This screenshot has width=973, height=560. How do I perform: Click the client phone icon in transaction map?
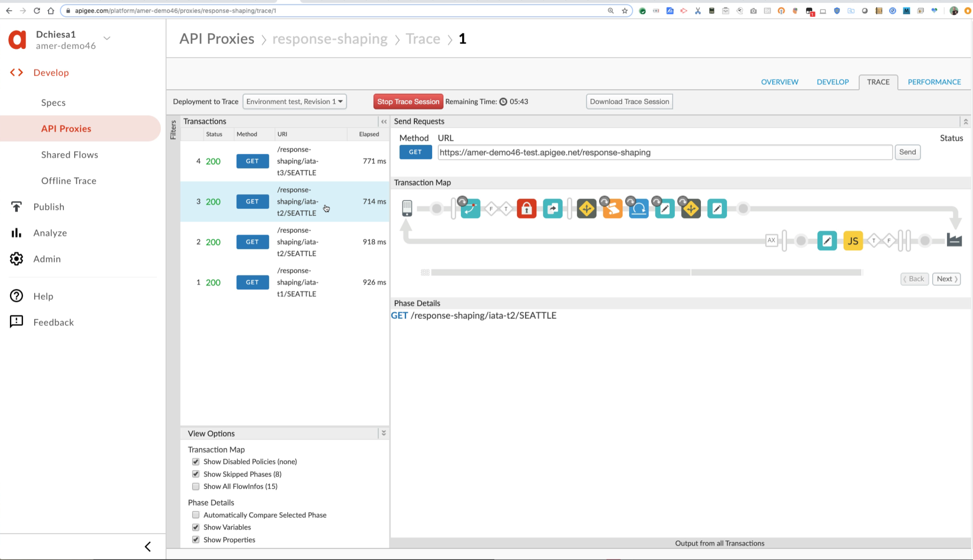point(407,208)
